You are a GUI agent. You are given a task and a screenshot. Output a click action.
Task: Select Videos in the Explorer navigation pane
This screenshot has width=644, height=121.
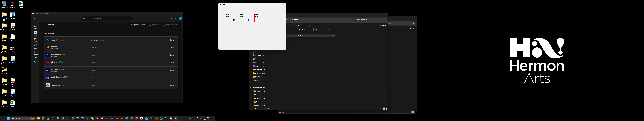tap(258, 66)
